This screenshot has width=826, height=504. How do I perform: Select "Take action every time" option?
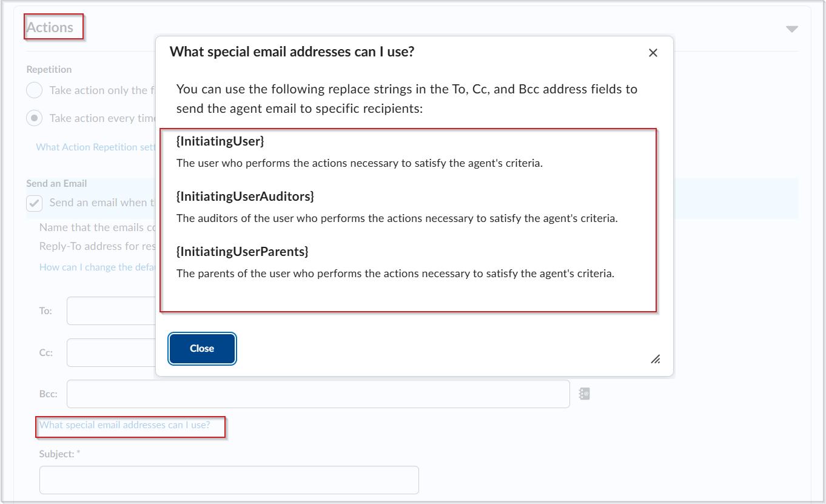(34, 118)
